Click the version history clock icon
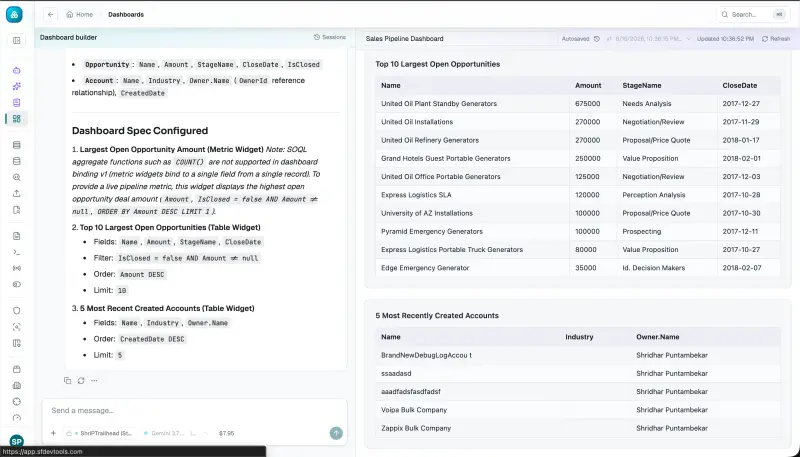 (x=596, y=39)
